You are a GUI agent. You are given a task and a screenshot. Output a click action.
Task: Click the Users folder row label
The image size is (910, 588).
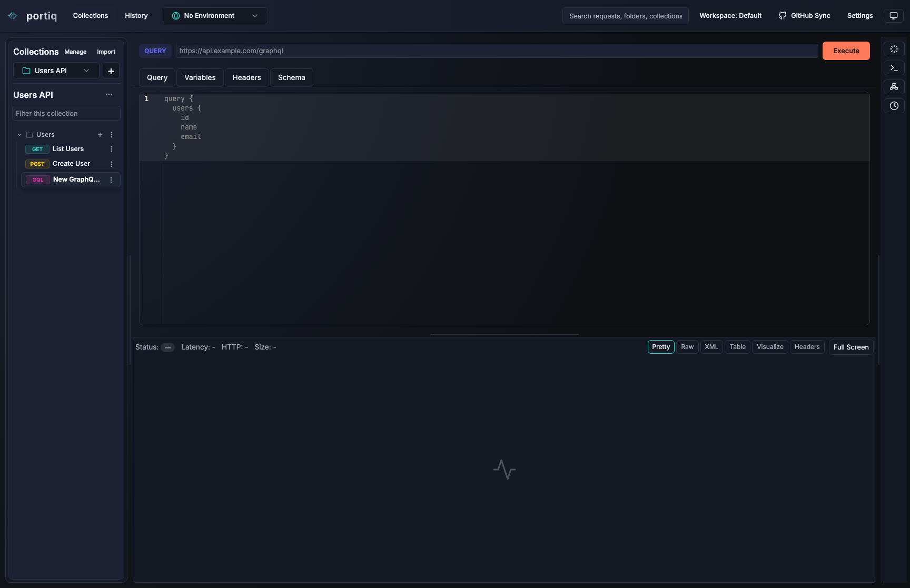(x=45, y=135)
